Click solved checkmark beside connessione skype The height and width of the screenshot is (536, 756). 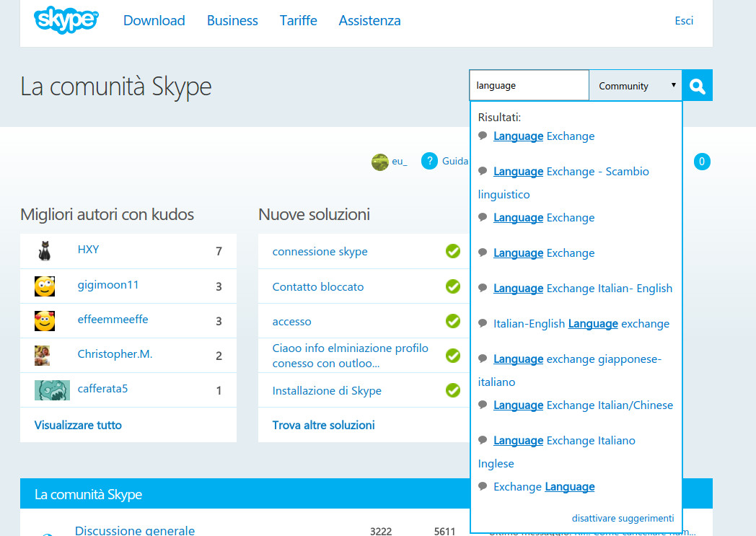(x=453, y=251)
